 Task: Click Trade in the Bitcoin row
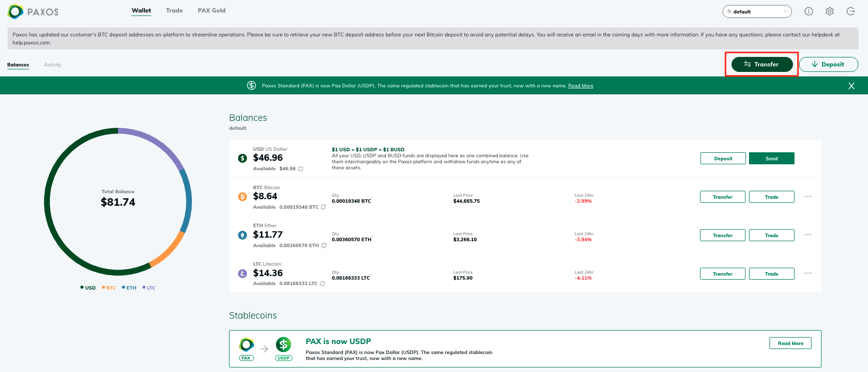pyautogui.click(x=771, y=197)
